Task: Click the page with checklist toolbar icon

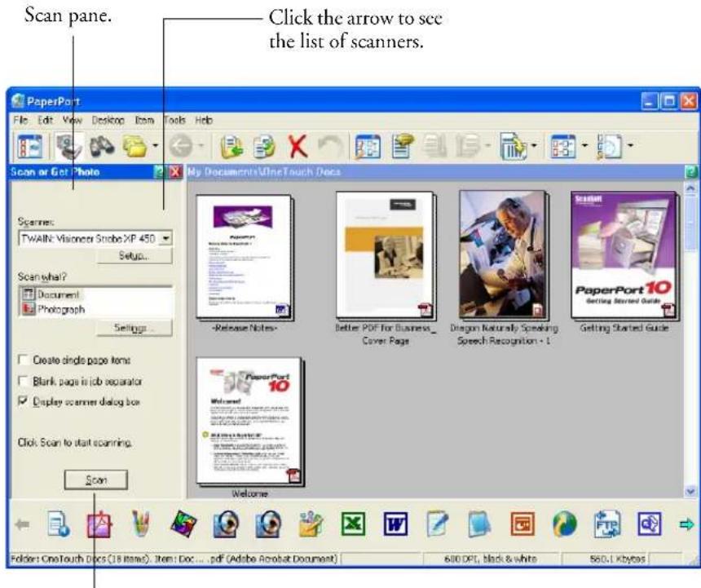Action: coord(610,146)
